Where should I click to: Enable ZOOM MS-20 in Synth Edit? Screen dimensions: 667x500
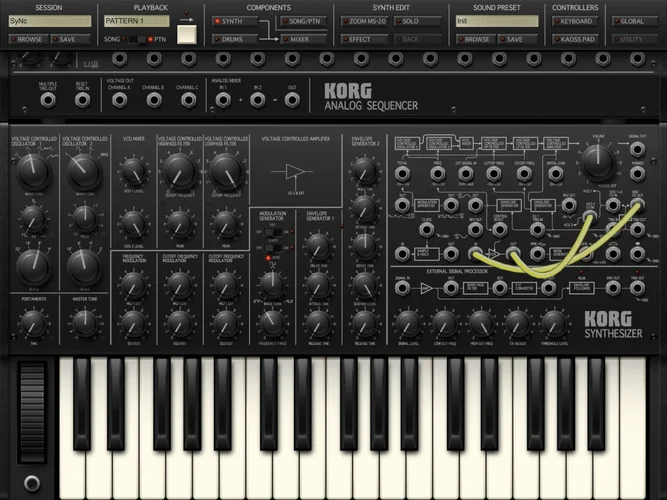pos(365,21)
